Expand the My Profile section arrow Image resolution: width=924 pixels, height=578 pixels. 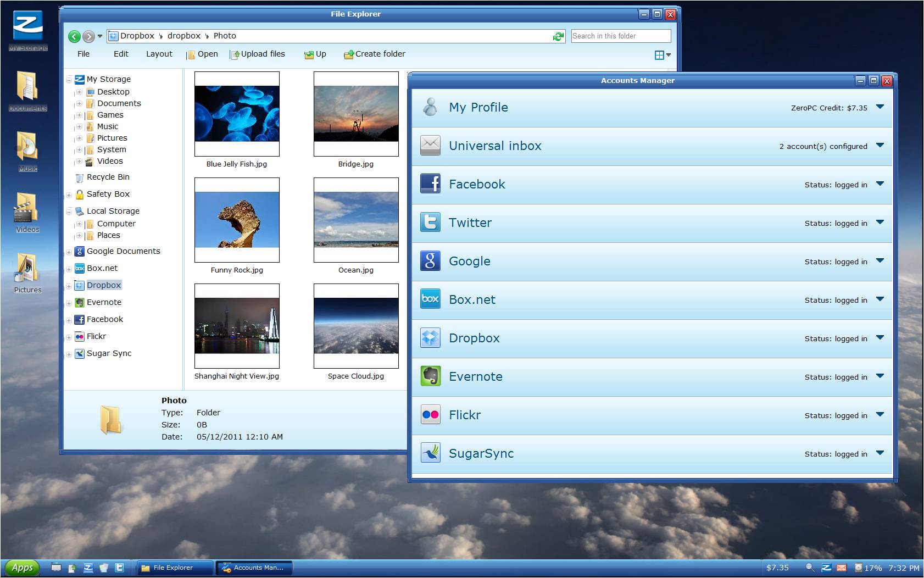[880, 107]
